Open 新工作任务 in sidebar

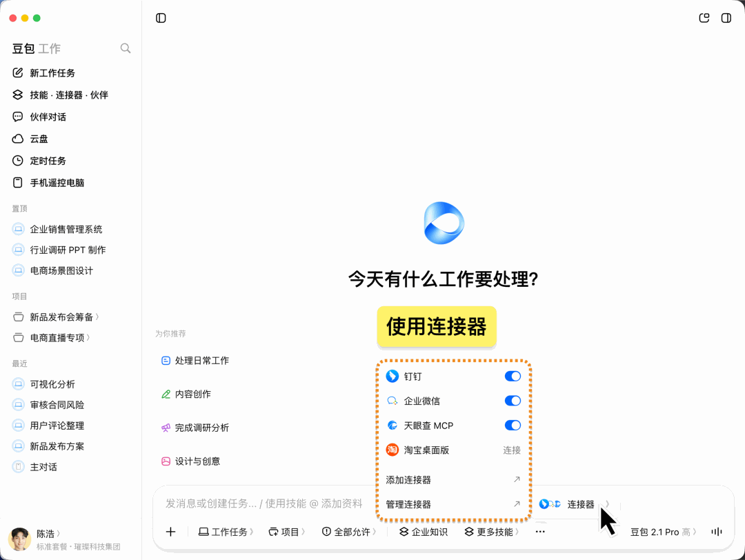52,72
